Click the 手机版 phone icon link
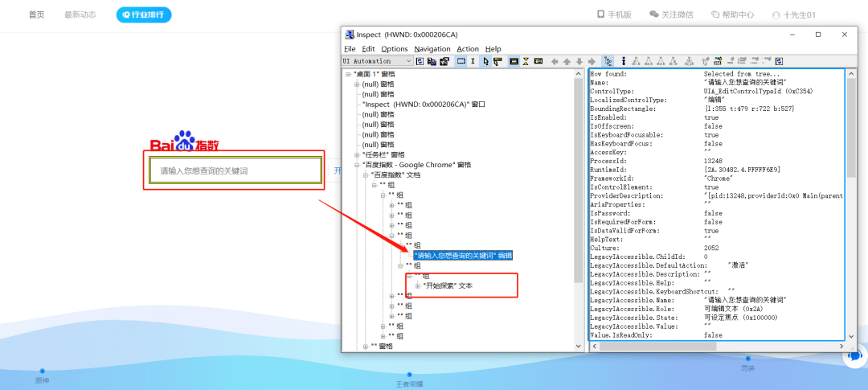This screenshot has width=868, height=390. [614, 14]
